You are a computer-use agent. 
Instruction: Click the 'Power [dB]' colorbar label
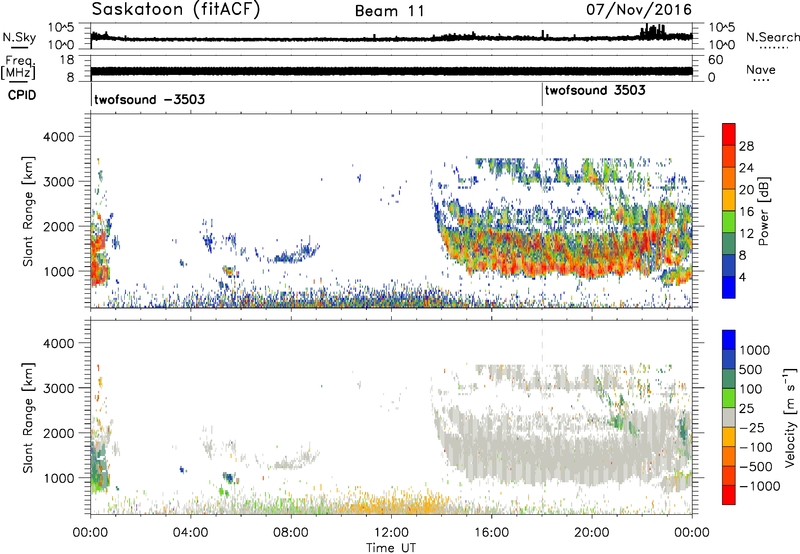tap(763, 211)
